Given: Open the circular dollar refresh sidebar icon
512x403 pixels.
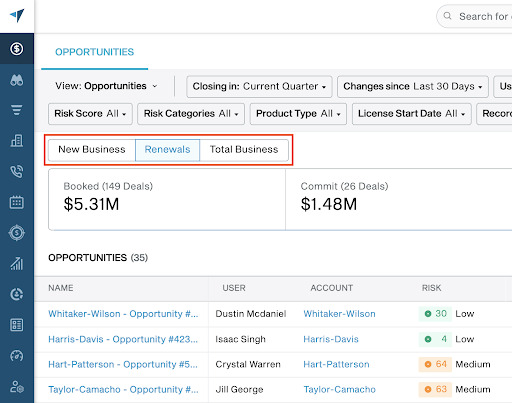Looking at the screenshot, I should (17, 294).
